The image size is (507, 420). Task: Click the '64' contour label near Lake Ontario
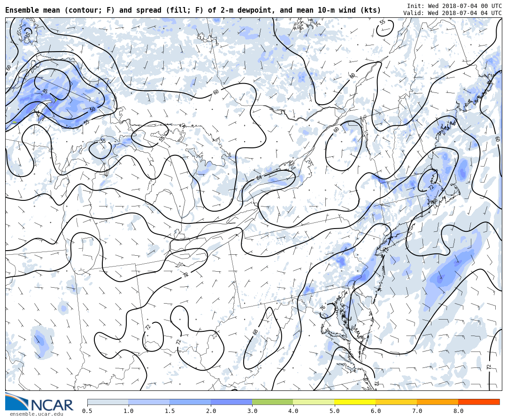pyautogui.click(x=259, y=177)
